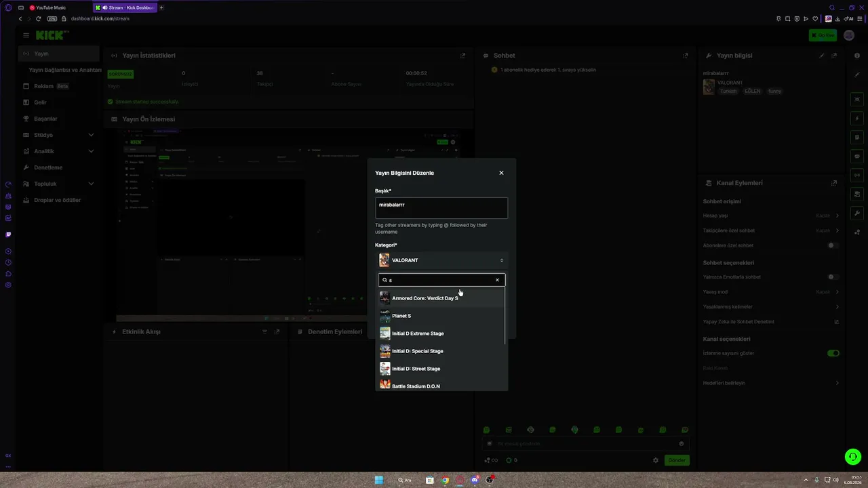The image size is (868, 488).
Task: Expand the Analitik sidebar section
Action: coord(60,151)
